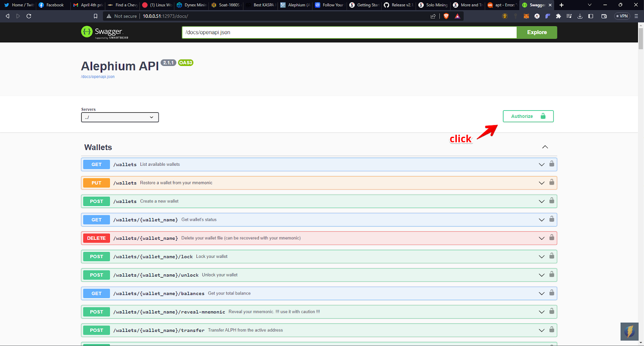This screenshot has height=346, width=644.
Task: Collapse the Wallets section chevron
Action: (x=545, y=147)
